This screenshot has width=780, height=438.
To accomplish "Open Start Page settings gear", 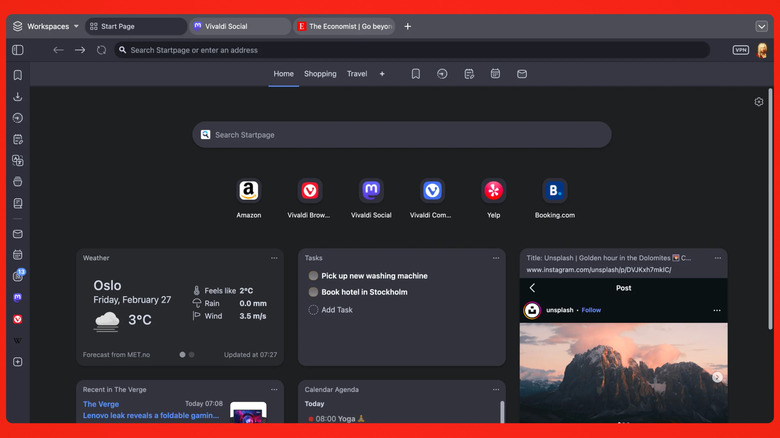I will click(758, 102).
